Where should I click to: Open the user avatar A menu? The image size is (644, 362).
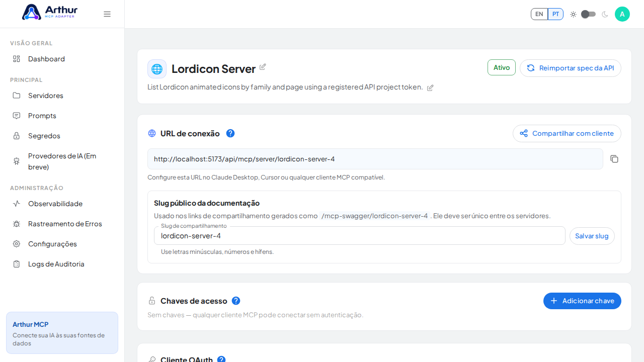[622, 14]
